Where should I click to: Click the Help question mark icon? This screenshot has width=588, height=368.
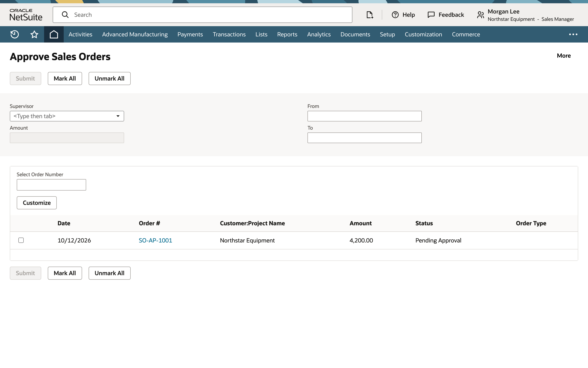395,15
